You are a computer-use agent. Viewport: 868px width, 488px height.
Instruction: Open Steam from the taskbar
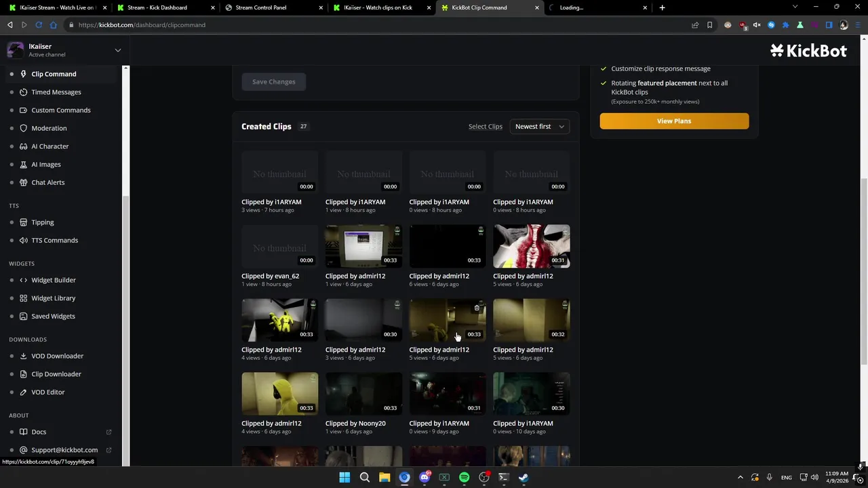click(x=524, y=477)
